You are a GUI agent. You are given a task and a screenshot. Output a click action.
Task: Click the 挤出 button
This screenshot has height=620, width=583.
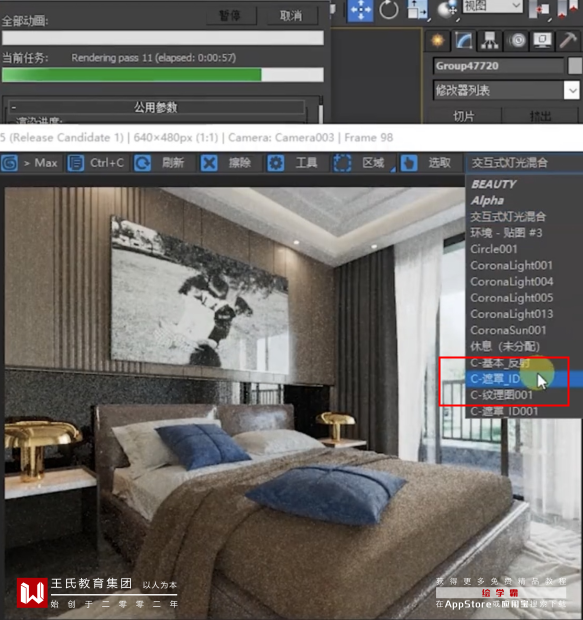(540, 116)
